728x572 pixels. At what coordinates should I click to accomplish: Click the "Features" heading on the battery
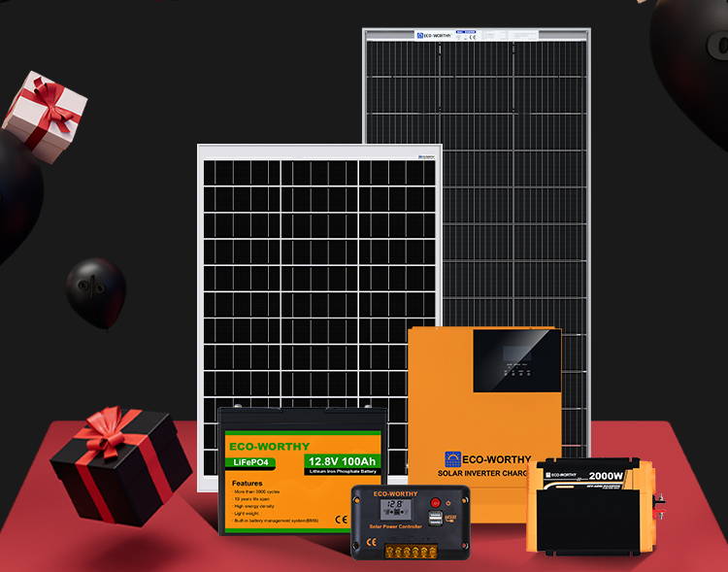click(247, 484)
